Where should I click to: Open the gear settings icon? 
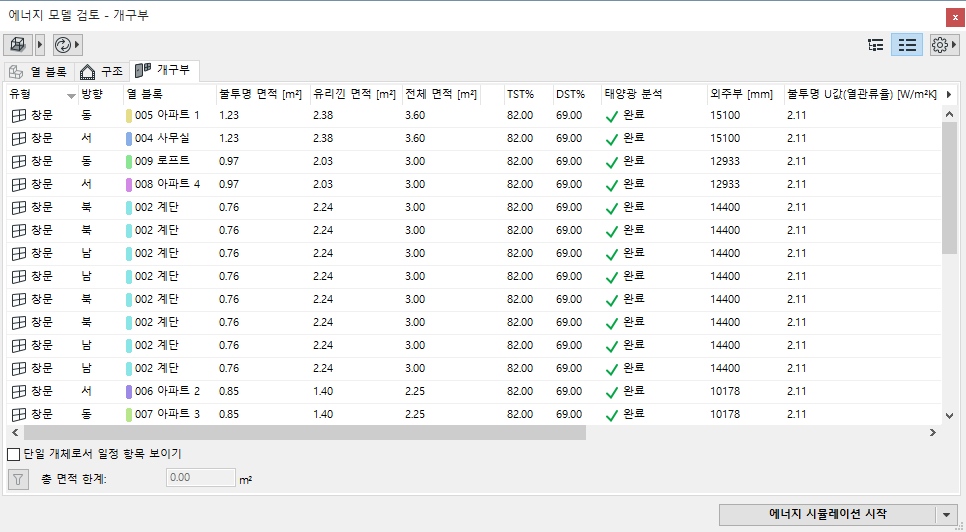click(940, 45)
